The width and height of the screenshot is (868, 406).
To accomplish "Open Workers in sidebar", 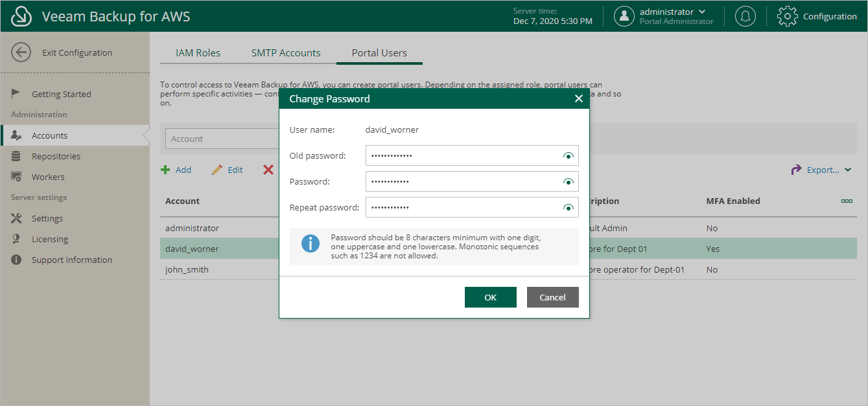I will pyautogui.click(x=48, y=177).
